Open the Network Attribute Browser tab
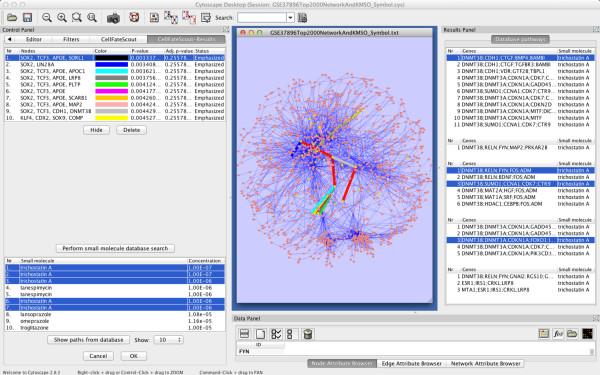 (485, 364)
